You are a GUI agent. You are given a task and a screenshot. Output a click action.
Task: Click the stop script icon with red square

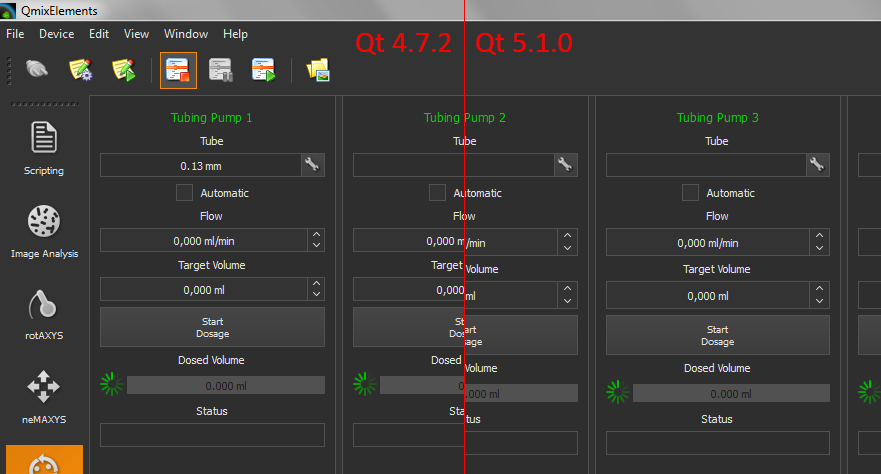(178, 70)
